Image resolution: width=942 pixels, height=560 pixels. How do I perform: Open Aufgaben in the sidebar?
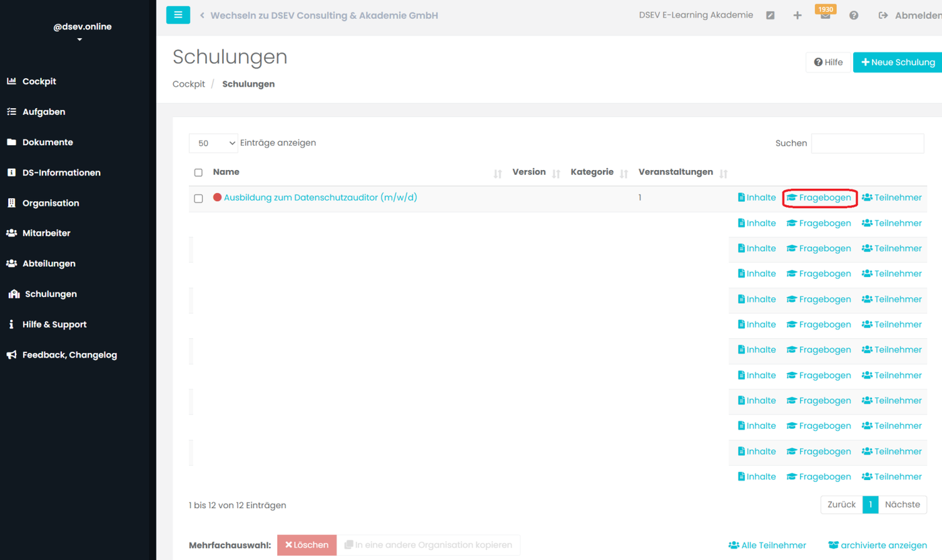[36, 112]
